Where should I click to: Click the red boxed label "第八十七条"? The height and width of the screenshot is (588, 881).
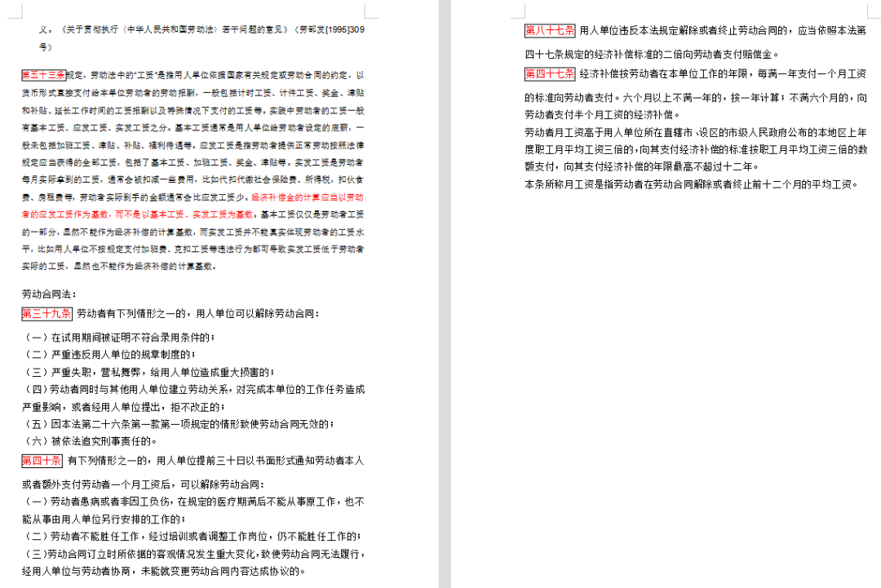550,30
